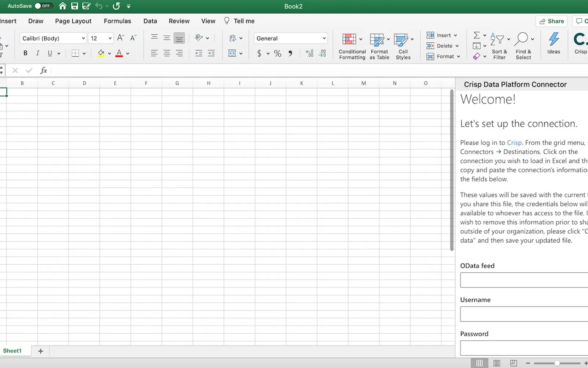The height and width of the screenshot is (368, 588).
Task: Switch to the View tab
Action: click(x=208, y=21)
